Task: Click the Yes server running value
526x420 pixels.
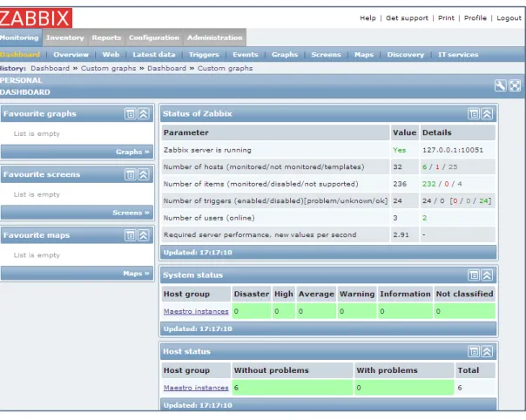Action: [x=399, y=150]
